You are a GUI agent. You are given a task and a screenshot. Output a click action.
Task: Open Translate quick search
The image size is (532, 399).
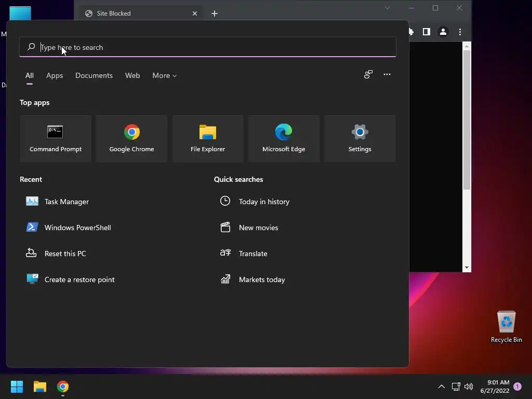tap(244, 254)
